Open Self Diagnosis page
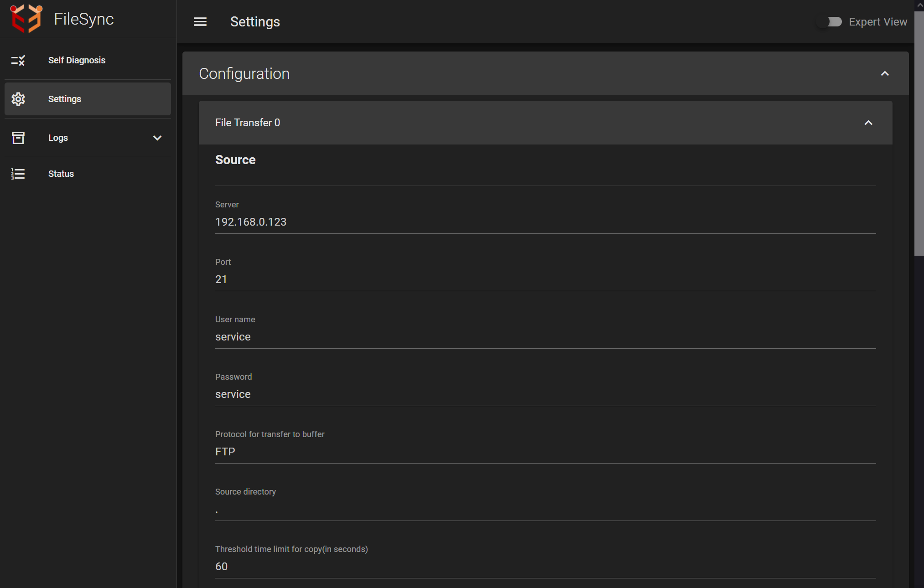The image size is (924, 588). (x=88, y=60)
